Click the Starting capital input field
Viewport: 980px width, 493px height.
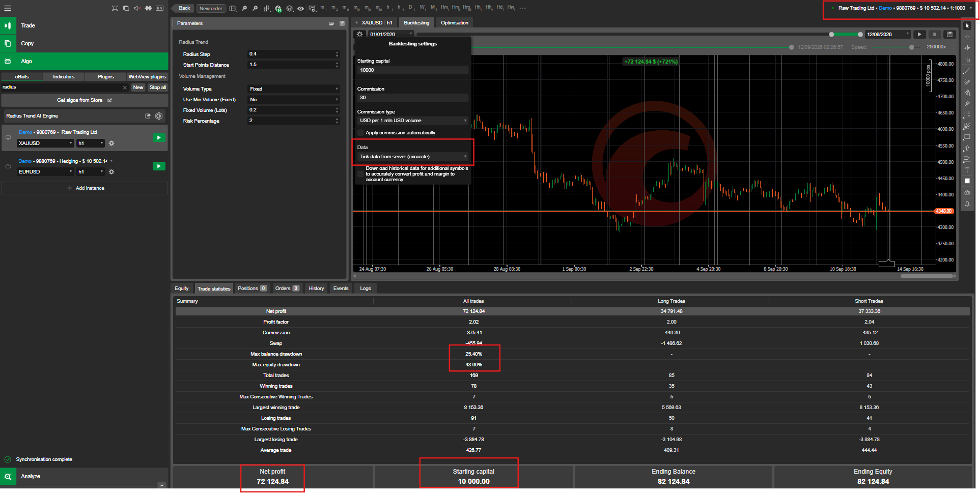tap(412, 70)
